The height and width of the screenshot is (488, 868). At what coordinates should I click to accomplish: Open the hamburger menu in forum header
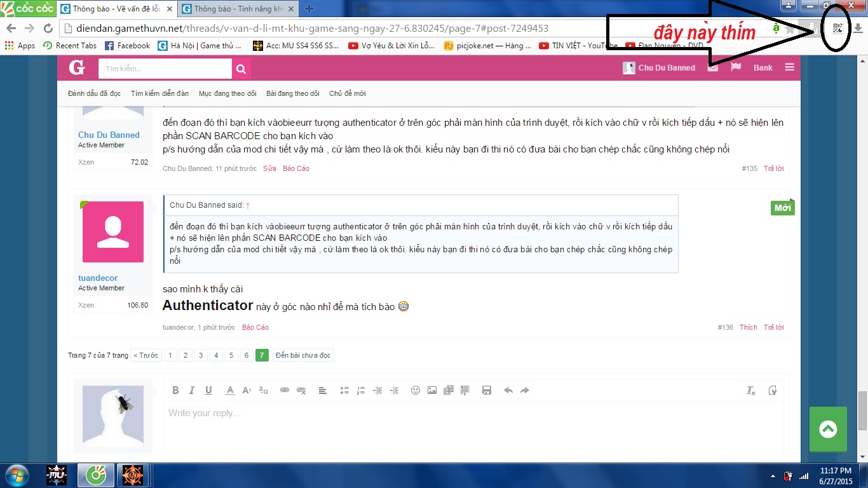(789, 67)
